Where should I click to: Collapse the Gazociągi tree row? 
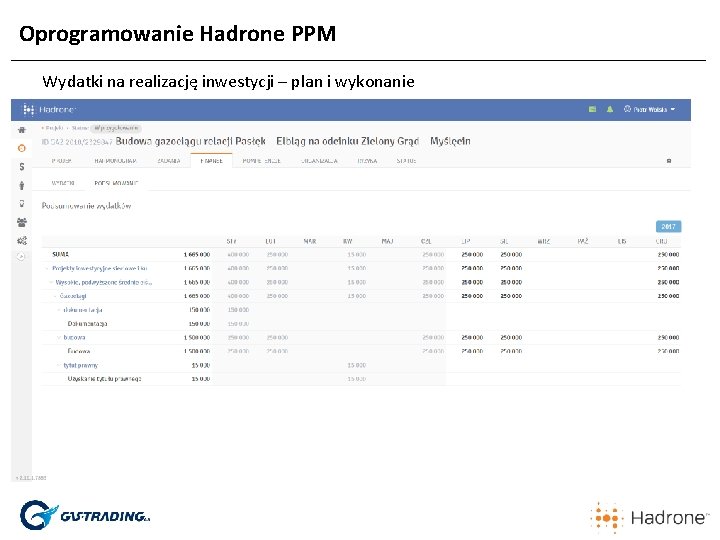click(55, 296)
